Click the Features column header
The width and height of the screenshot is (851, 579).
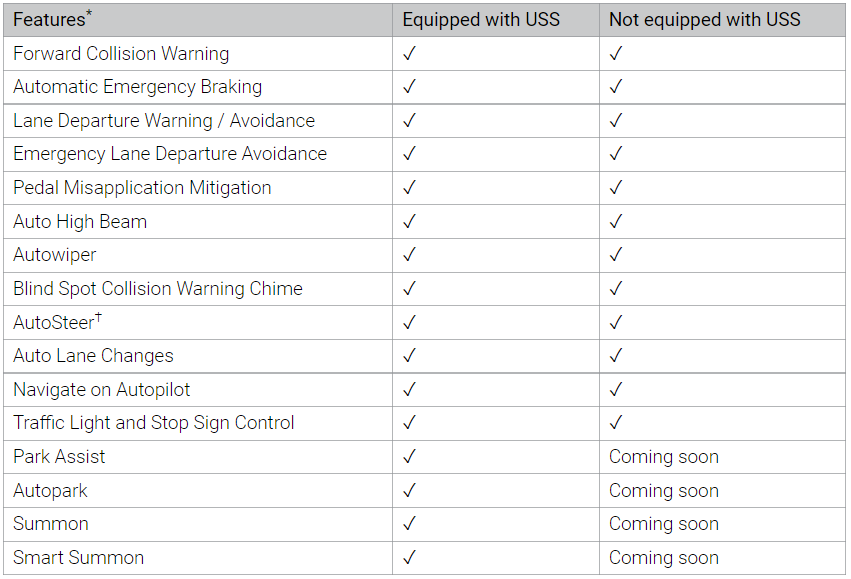click(x=53, y=20)
